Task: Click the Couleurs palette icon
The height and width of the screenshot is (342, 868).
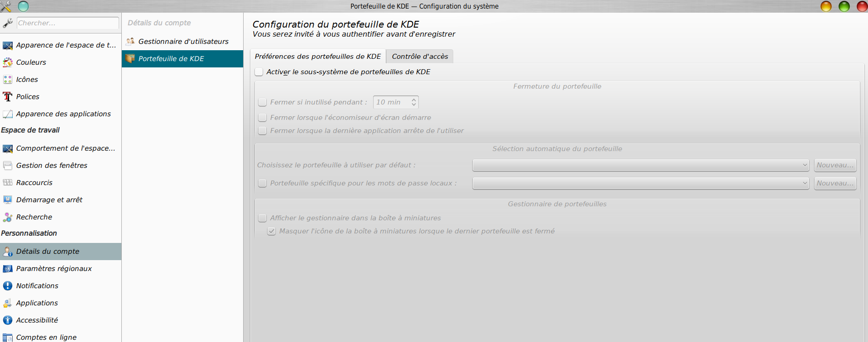Action: (8, 62)
